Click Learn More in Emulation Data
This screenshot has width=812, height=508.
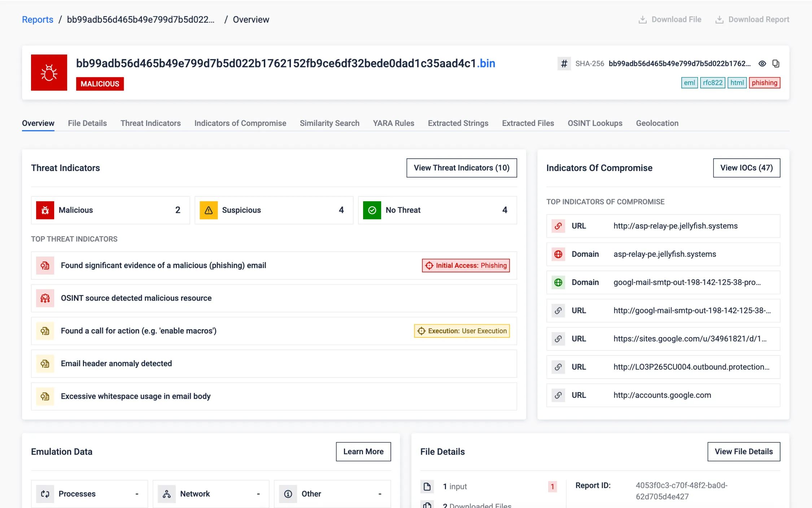pos(363,451)
